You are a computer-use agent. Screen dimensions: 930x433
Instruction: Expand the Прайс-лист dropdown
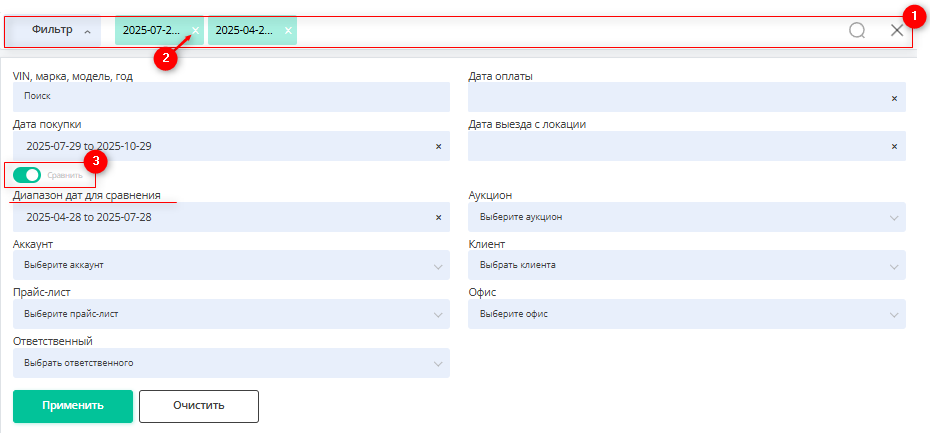[x=231, y=314]
